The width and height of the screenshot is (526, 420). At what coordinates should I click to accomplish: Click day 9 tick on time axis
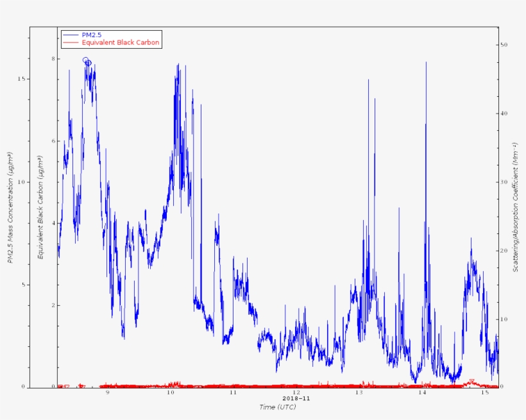point(107,392)
